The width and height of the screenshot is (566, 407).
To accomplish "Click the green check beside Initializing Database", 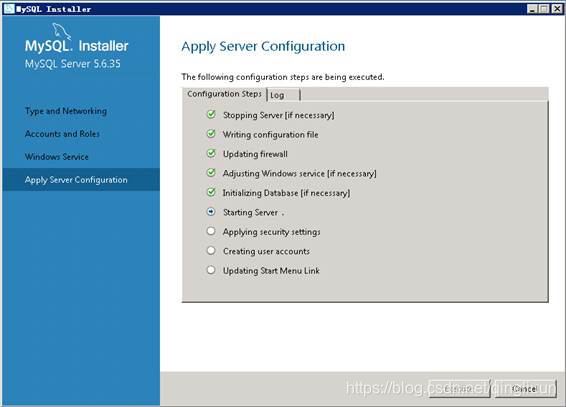I will (211, 192).
